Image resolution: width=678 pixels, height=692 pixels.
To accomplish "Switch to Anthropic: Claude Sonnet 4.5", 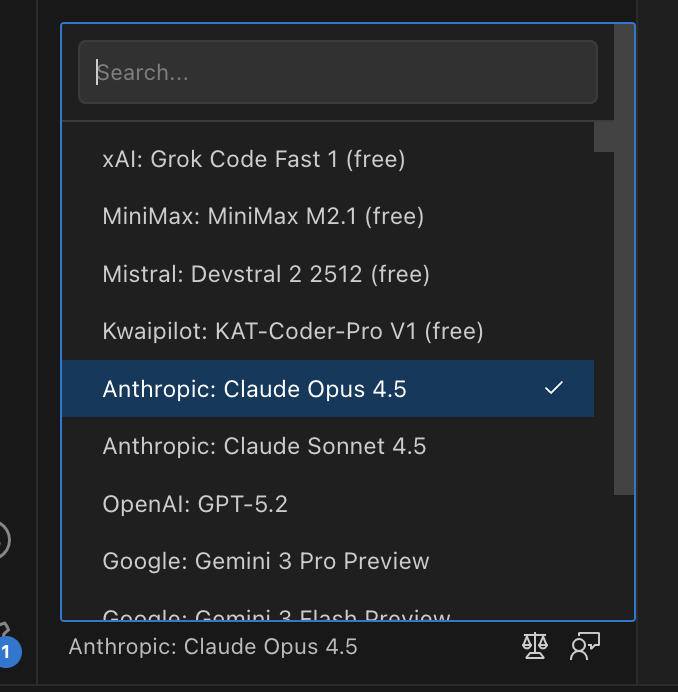I will (264, 446).
